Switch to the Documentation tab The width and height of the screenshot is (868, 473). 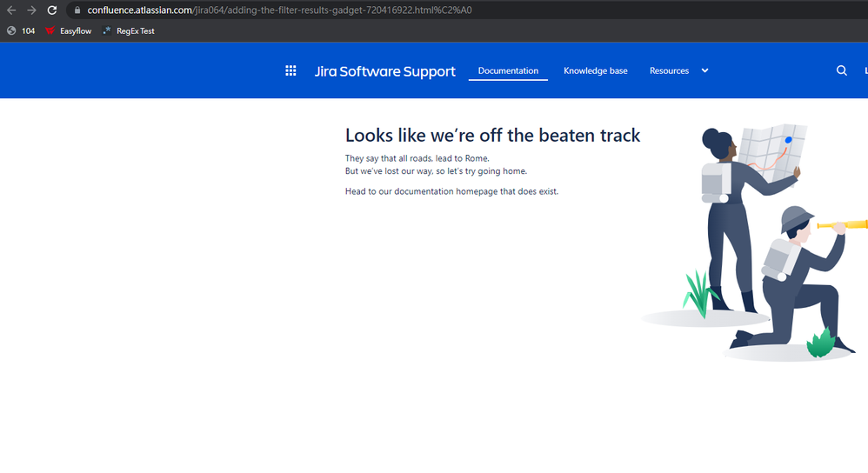click(508, 70)
